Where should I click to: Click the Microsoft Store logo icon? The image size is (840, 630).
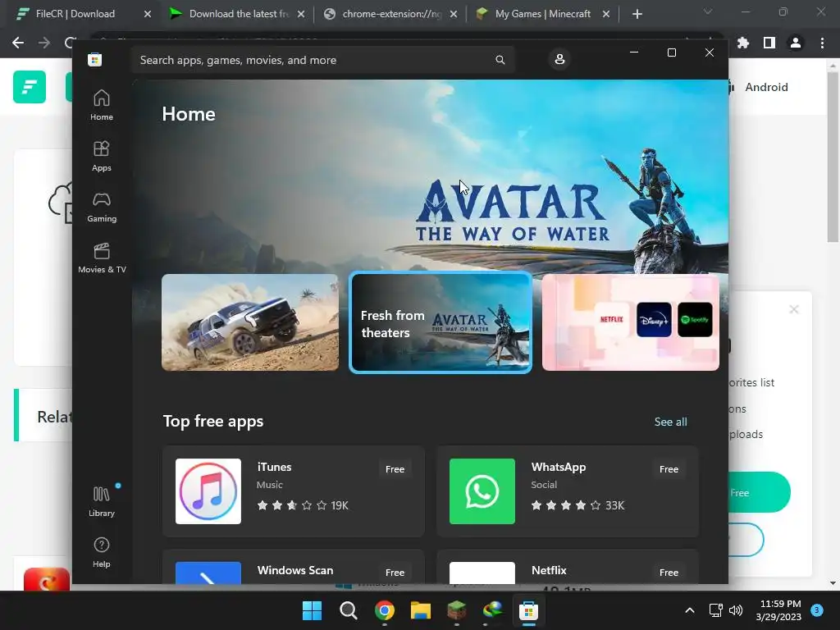coord(95,59)
